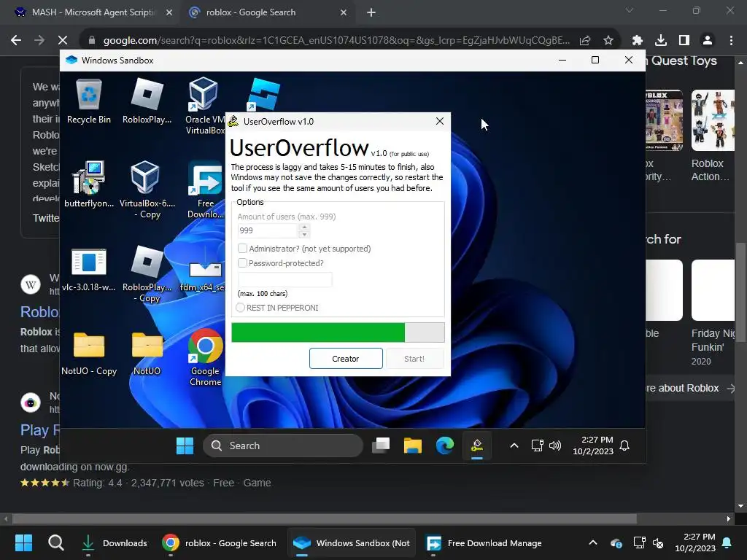The width and height of the screenshot is (747, 560).
Task: Open the Sandbox volume tray icon
Action: (554, 446)
